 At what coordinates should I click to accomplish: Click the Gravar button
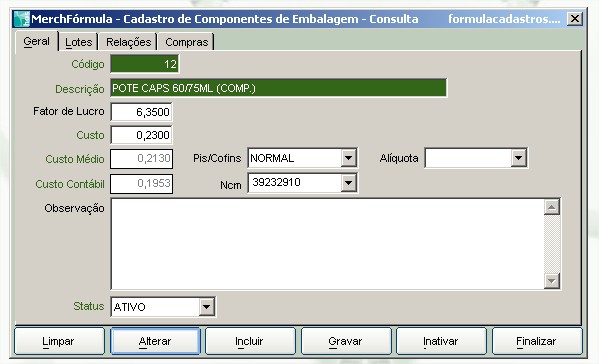[x=346, y=341]
